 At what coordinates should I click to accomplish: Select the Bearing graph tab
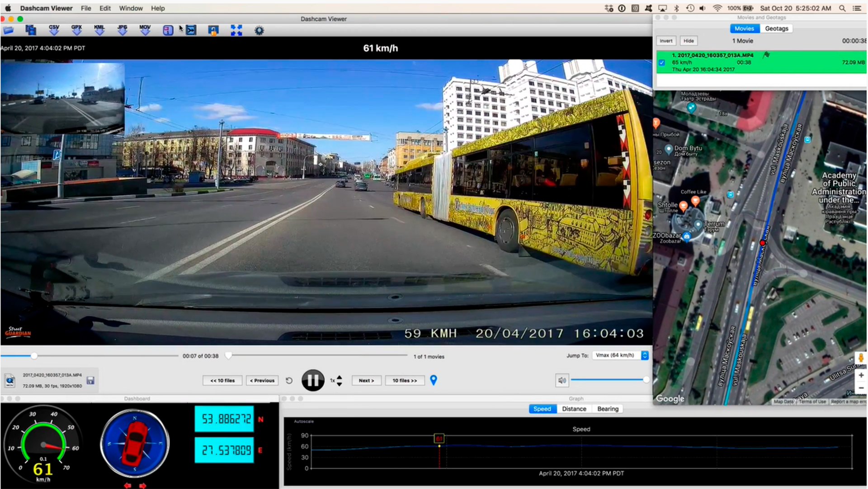(x=608, y=409)
